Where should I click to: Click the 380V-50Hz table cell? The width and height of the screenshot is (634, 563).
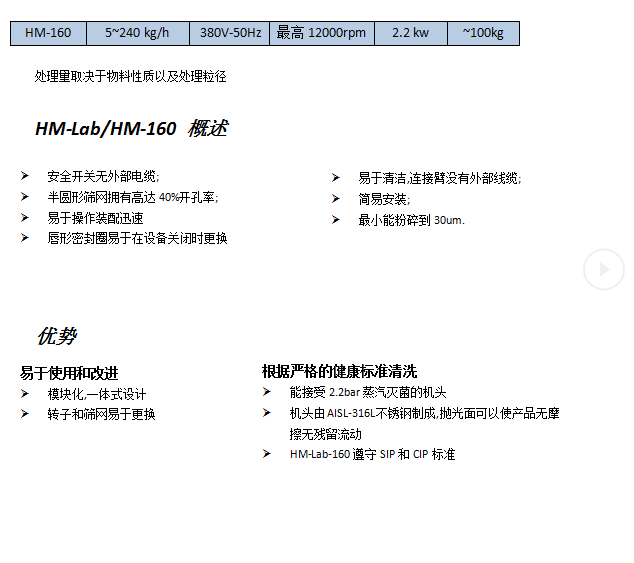point(230,33)
